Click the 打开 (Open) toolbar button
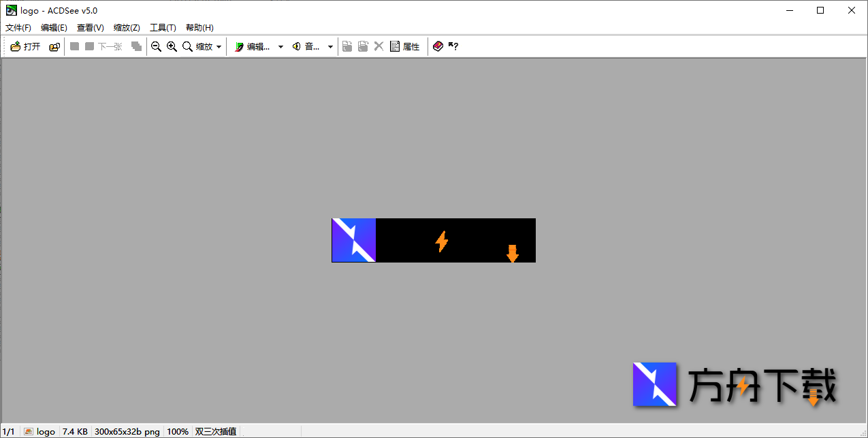868x438 pixels. point(26,47)
